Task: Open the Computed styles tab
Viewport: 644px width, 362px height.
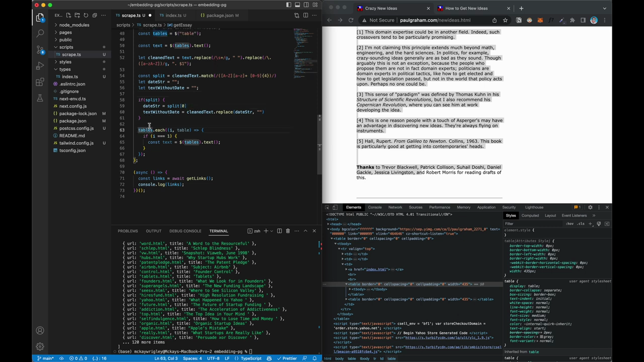Action: [x=530, y=215]
